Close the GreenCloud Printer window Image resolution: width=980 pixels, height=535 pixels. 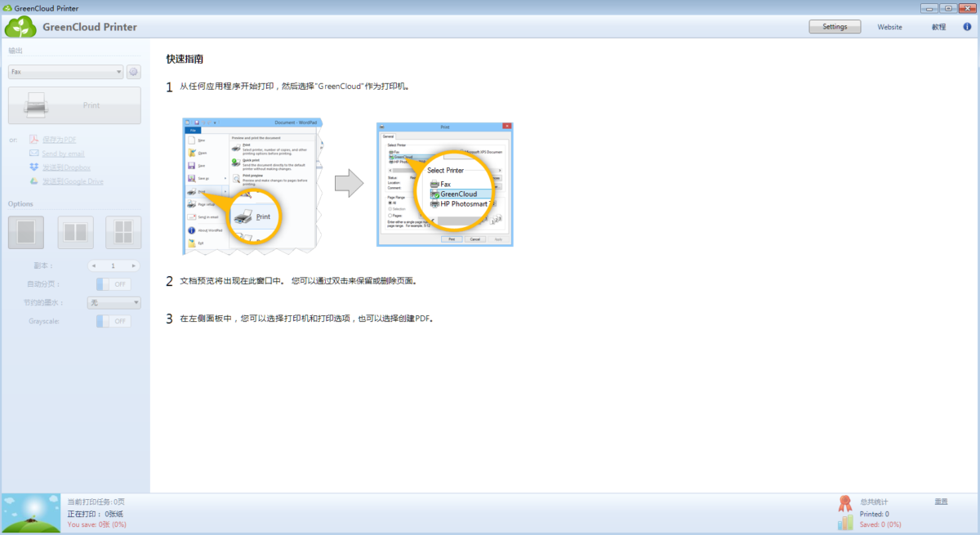coord(967,8)
